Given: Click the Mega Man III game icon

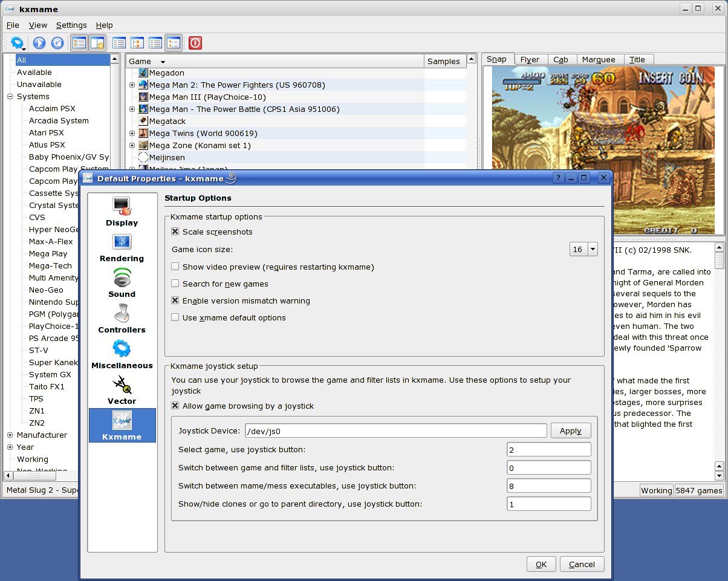Looking at the screenshot, I should click(x=143, y=97).
